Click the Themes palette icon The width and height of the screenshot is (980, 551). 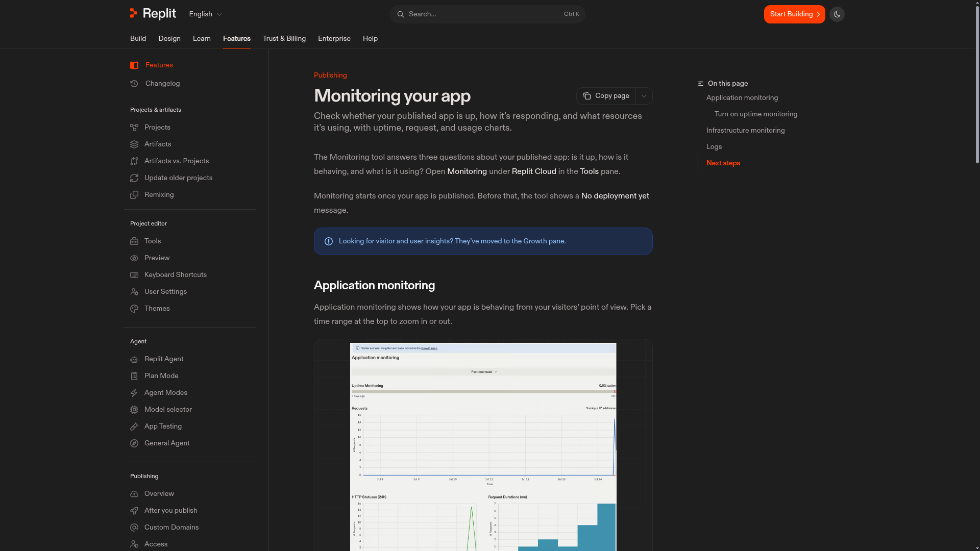[134, 309]
